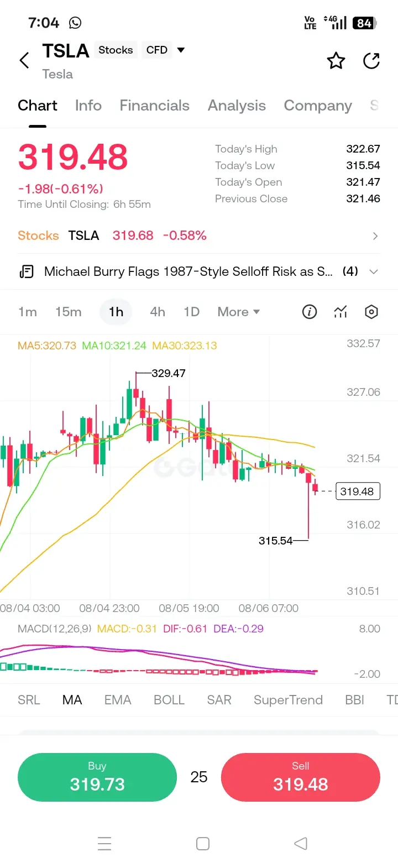
Task: Tap the MA10:321.24 label
Action: (114, 346)
